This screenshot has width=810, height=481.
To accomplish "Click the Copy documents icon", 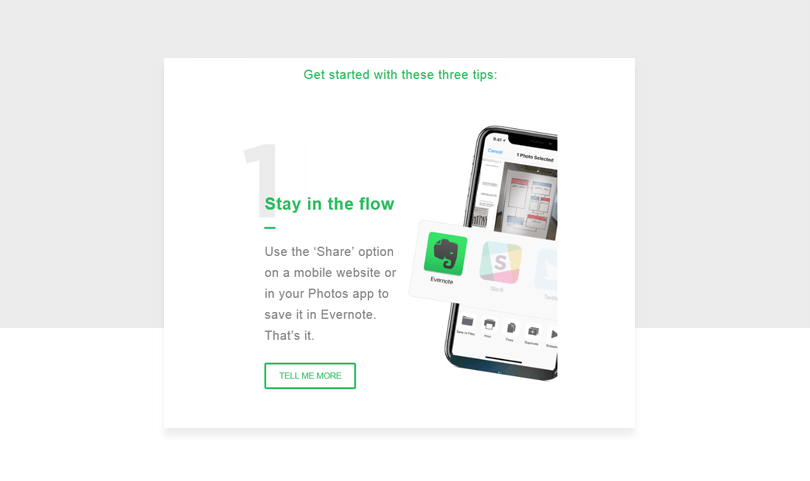I will 511,328.
